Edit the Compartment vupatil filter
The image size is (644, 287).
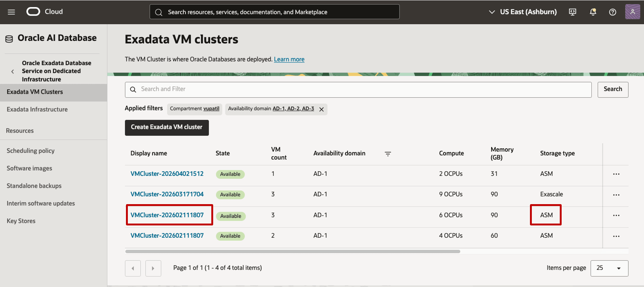tap(195, 109)
